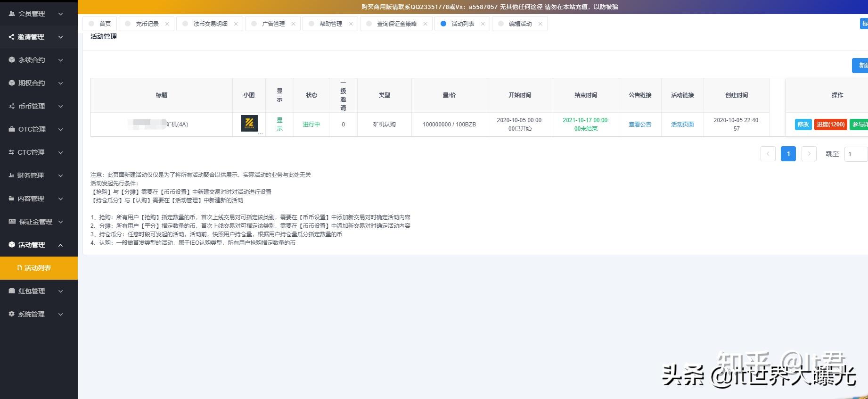Screen dimensions: 868x399
Task: Close the 查询保证金策略 tab
Action: 425,24
